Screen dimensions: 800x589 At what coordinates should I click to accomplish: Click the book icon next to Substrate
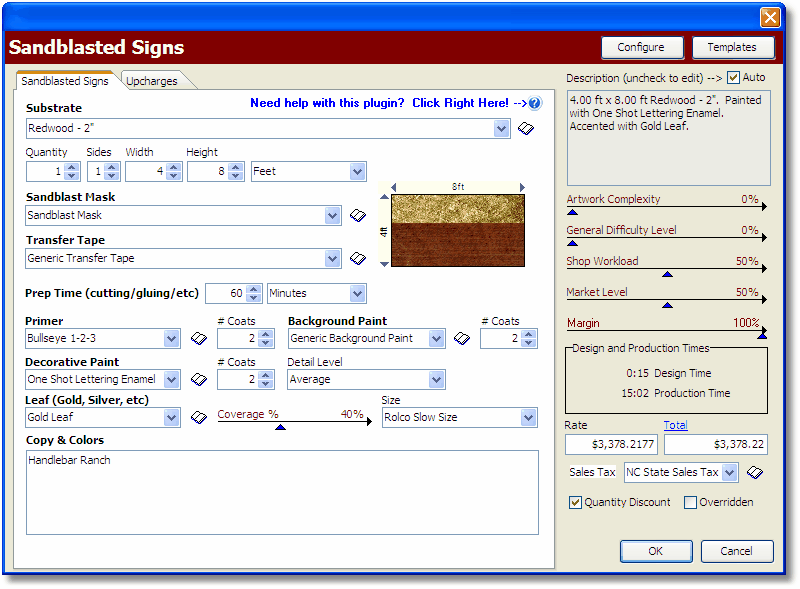tap(526, 129)
